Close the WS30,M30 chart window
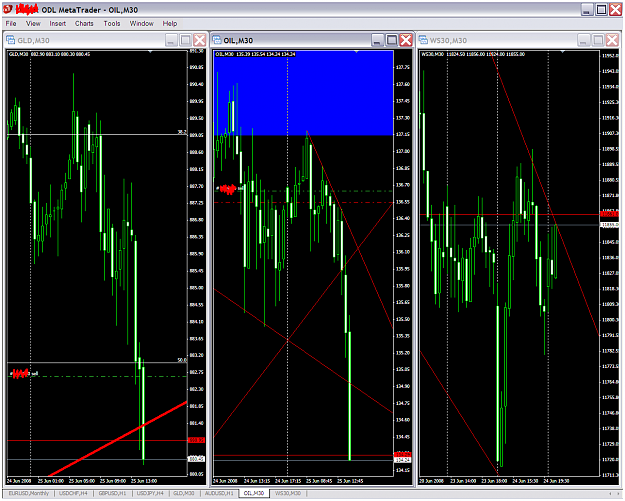Screen dimensions: 625x501 tap(612, 40)
